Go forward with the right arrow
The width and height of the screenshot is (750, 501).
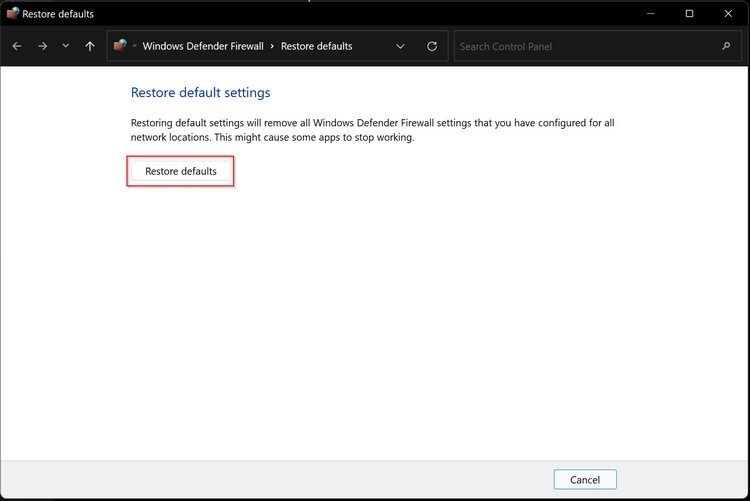pyautogui.click(x=43, y=46)
